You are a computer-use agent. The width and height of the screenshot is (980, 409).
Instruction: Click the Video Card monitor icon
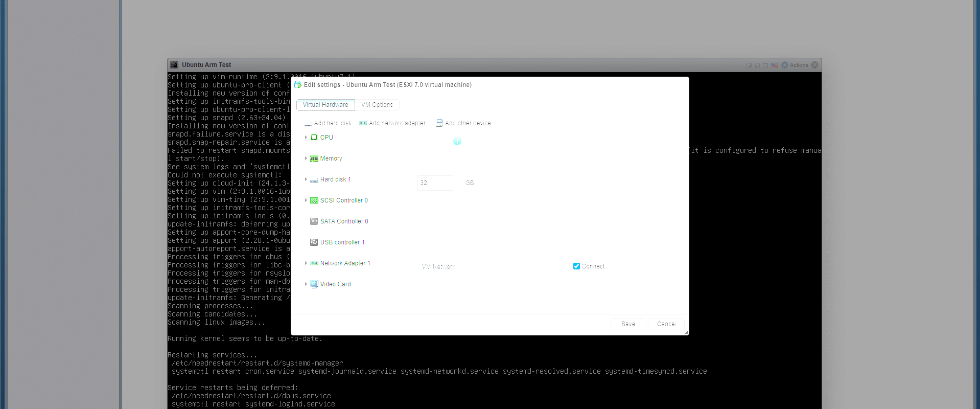[x=314, y=284]
